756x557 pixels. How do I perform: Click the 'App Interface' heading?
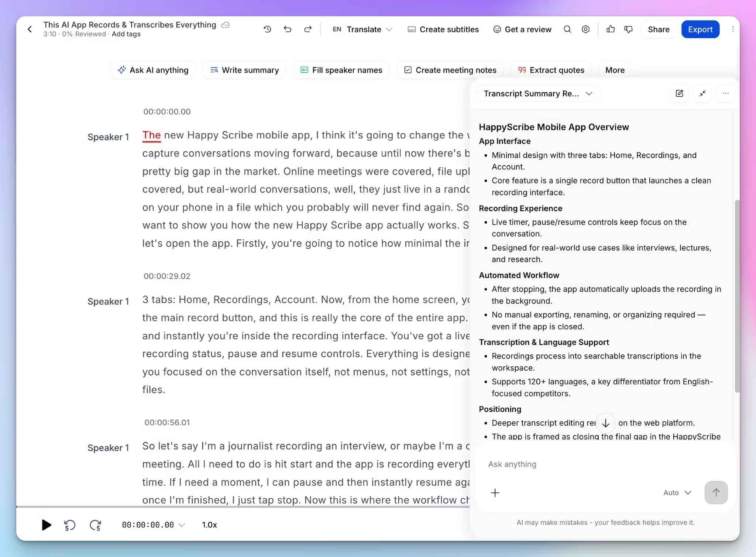click(x=505, y=141)
